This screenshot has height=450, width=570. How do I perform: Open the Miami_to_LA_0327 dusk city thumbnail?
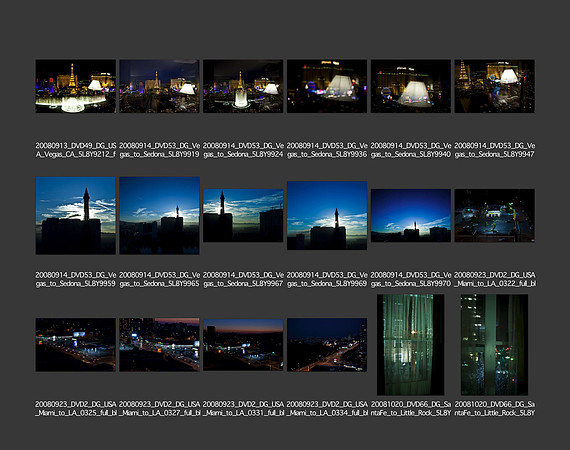(159, 345)
